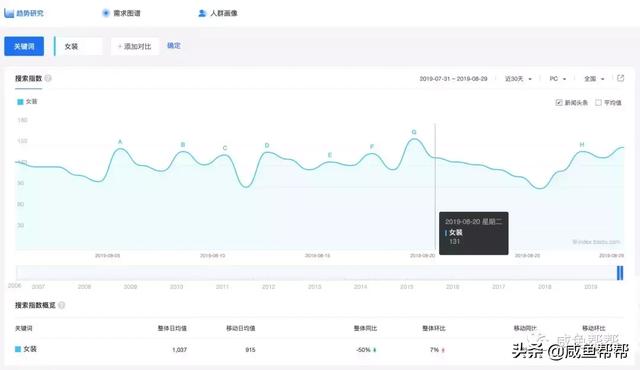Image resolution: width=640 pixels, height=370 pixels.
Task: Enable the 平均值 average checkbox
Action: [x=598, y=102]
